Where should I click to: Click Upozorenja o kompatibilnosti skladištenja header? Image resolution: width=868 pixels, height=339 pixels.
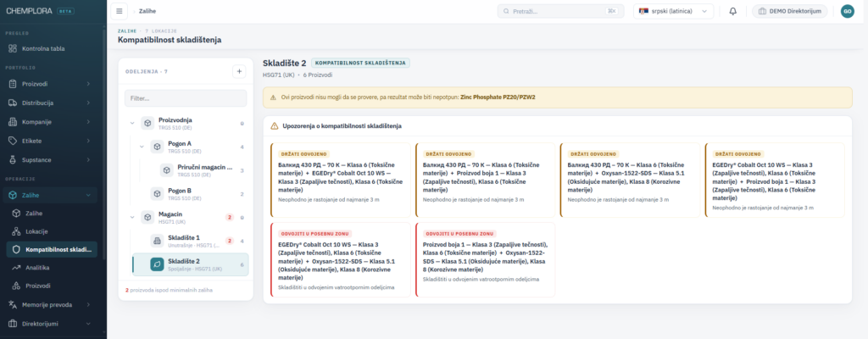342,125
